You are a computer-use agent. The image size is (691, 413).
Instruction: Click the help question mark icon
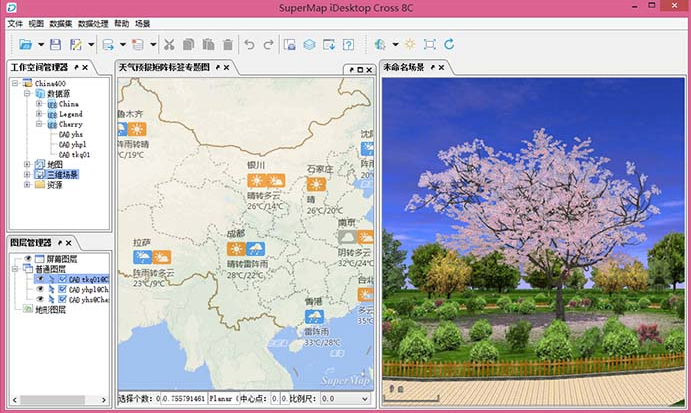(x=348, y=45)
